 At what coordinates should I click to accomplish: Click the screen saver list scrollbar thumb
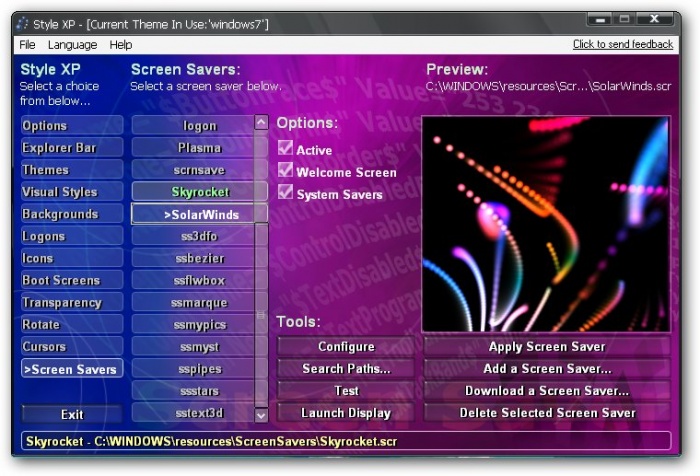261,315
